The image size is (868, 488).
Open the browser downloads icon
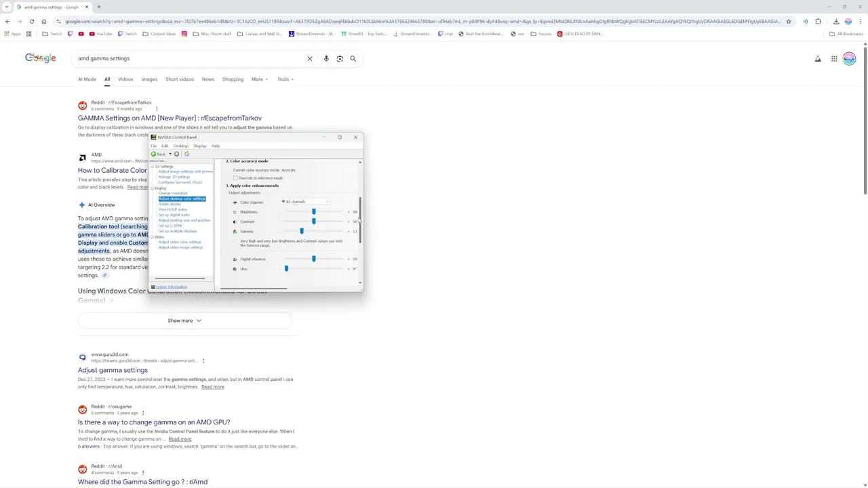[x=836, y=21]
